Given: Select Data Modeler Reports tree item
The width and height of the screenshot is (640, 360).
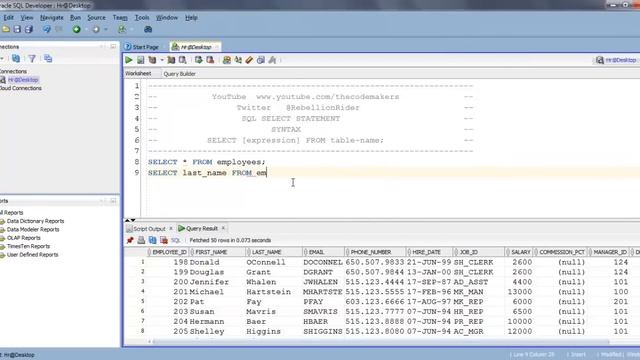Looking at the screenshot, I should 33,229.
